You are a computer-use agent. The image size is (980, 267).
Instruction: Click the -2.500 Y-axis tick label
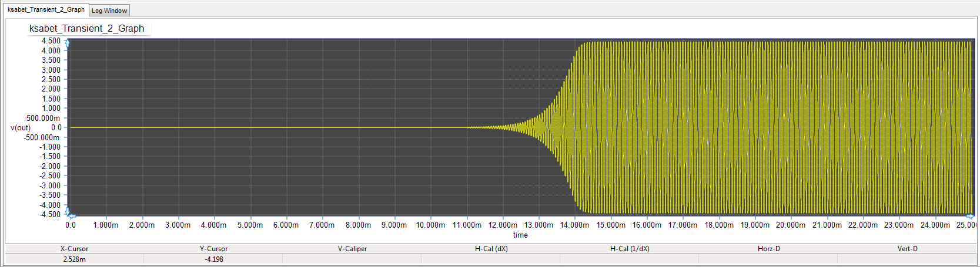pyautogui.click(x=49, y=175)
